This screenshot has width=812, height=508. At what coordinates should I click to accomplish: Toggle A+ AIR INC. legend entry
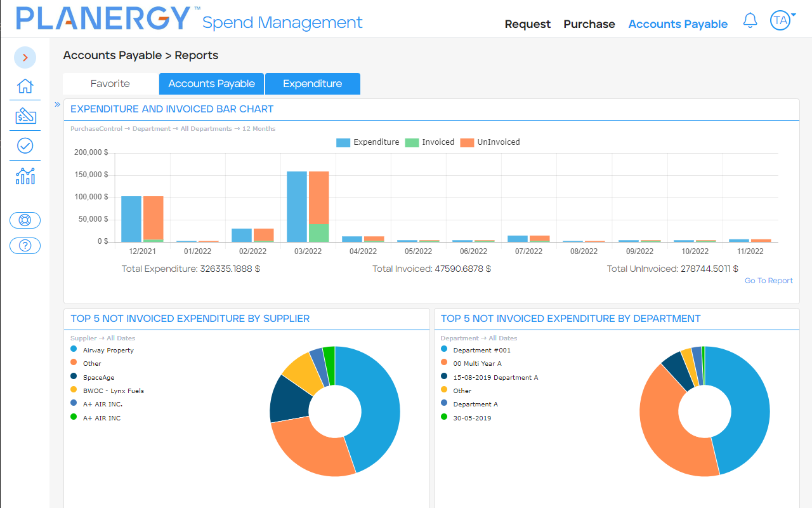tap(96, 404)
